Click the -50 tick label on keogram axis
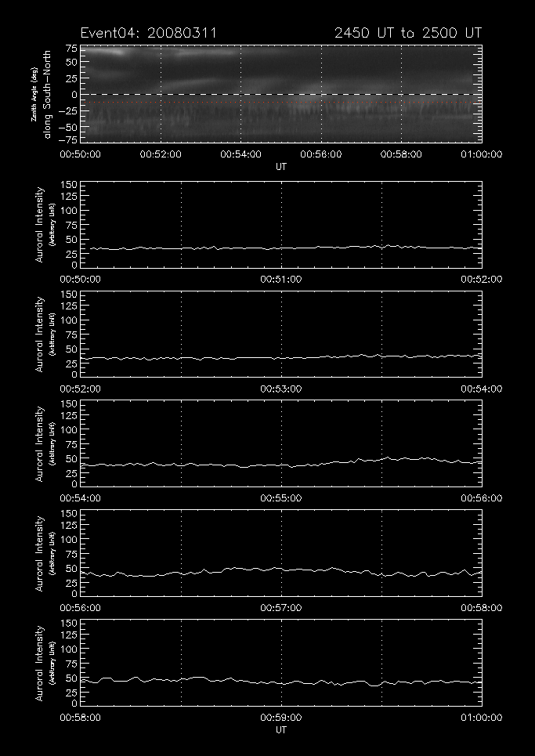 (x=68, y=127)
